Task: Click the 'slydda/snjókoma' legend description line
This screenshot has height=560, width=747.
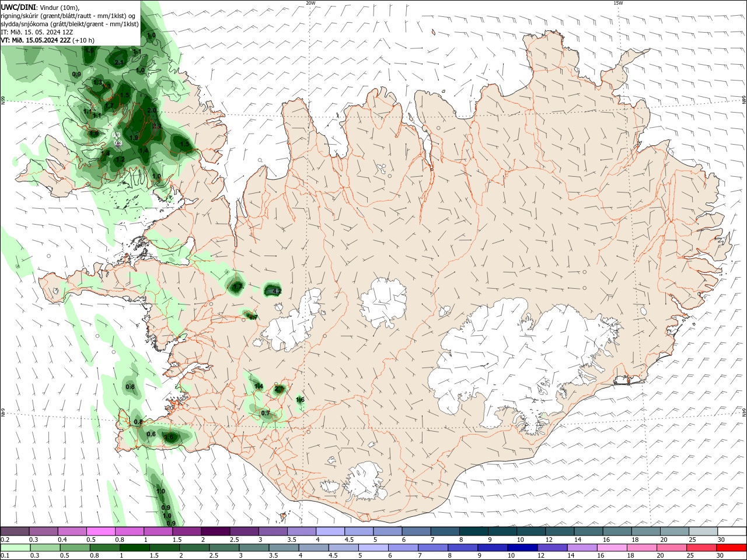Action: pyautogui.click(x=69, y=24)
